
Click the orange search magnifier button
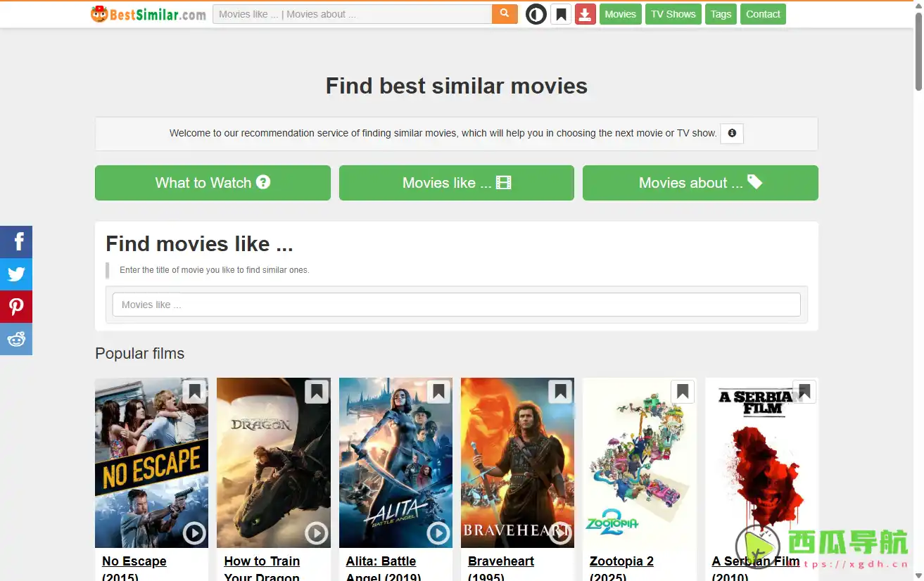coord(505,14)
